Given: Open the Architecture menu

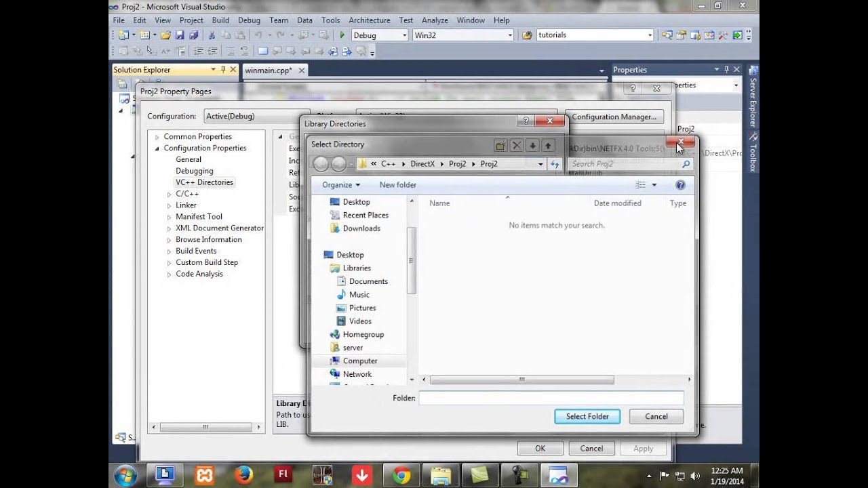Looking at the screenshot, I should (370, 20).
